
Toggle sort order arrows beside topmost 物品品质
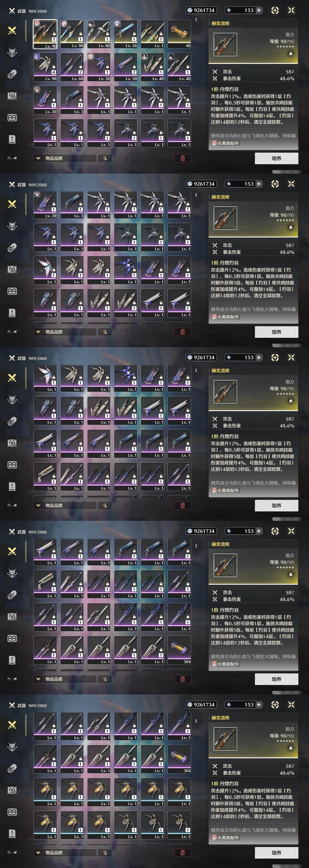click(105, 158)
